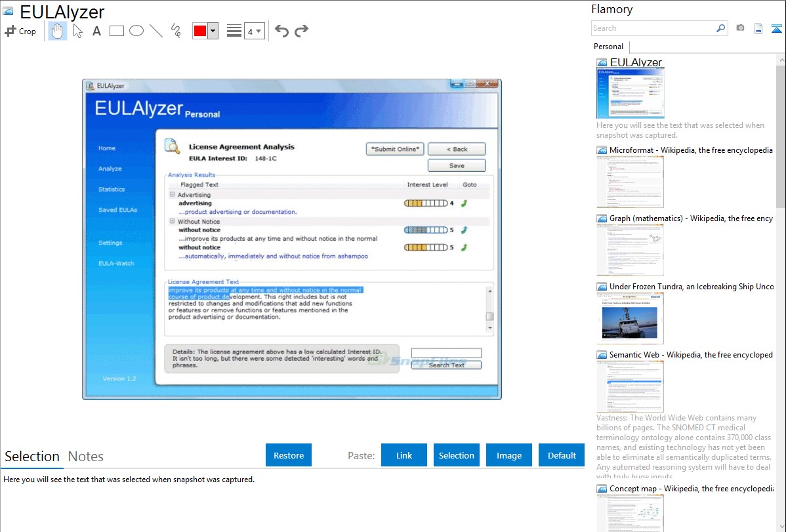Viewport: 786px width, 532px height.
Task: Click the Microformat - Wikipedia snapshot title
Action: (x=692, y=150)
